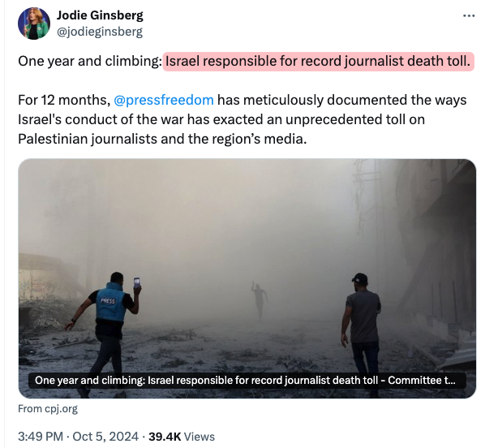The height and width of the screenshot is (448, 485).
Task: Open the three-dot more options menu
Action: 469,15
